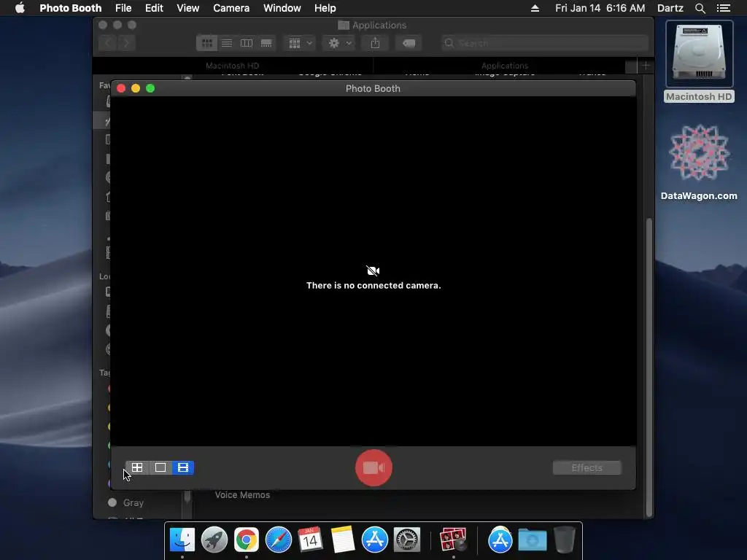
Task: Click the Dartz user name in menu bar
Action: 670,8
